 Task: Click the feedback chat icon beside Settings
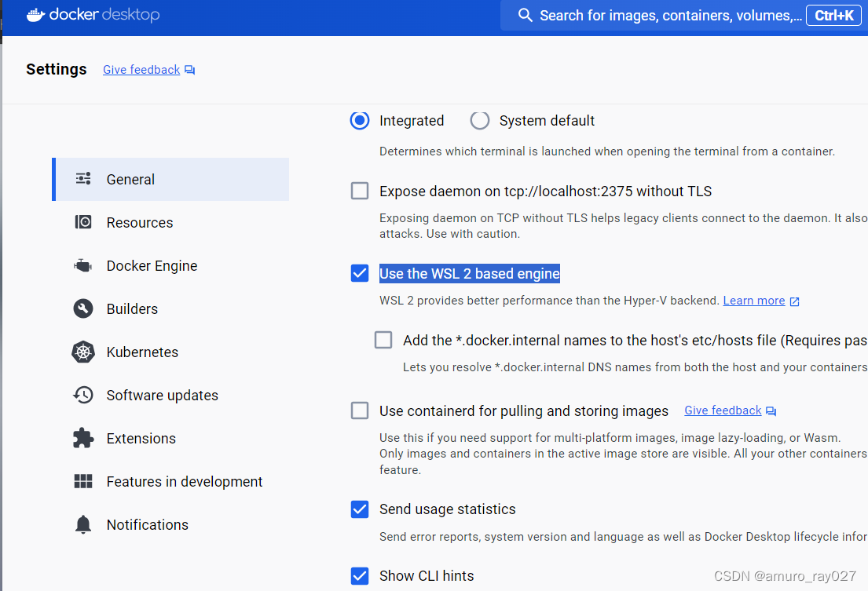point(190,70)
